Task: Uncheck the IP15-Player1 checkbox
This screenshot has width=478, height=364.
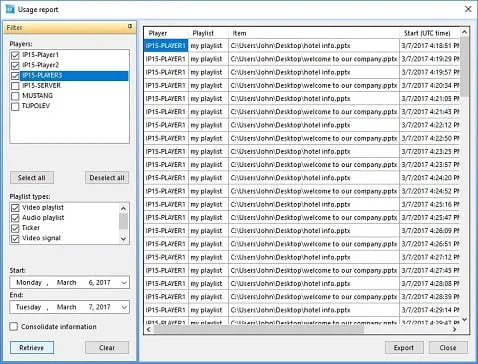Action: (x=15, y=55)
